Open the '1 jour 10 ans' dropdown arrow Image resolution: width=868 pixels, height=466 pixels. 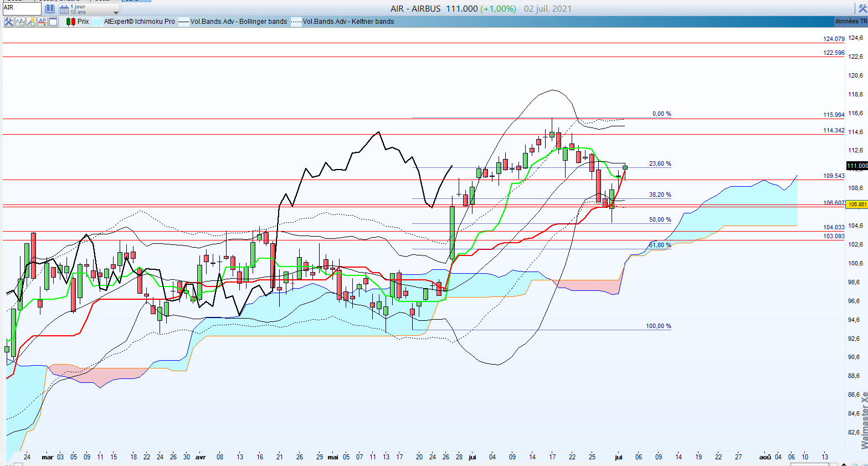(x=116, y=13)
